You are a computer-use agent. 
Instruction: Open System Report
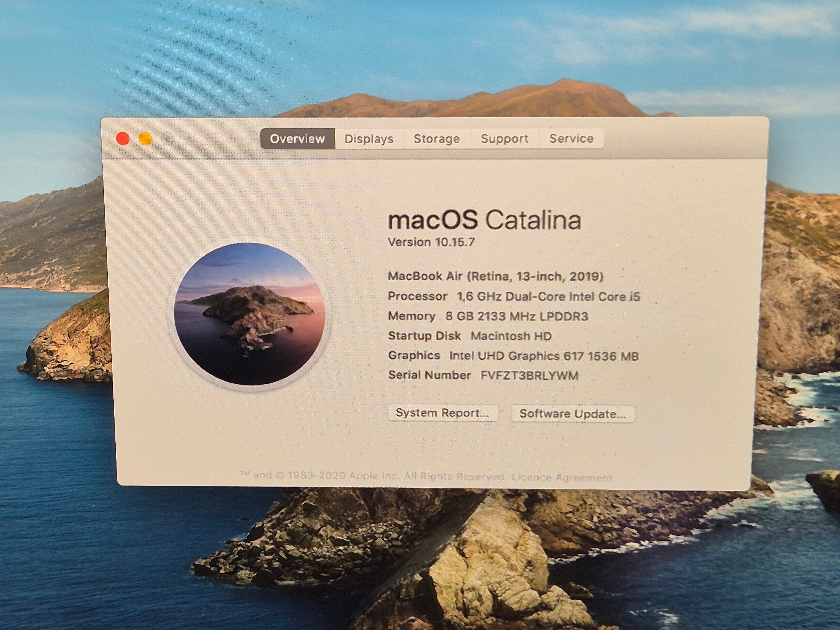pos(443,413)
